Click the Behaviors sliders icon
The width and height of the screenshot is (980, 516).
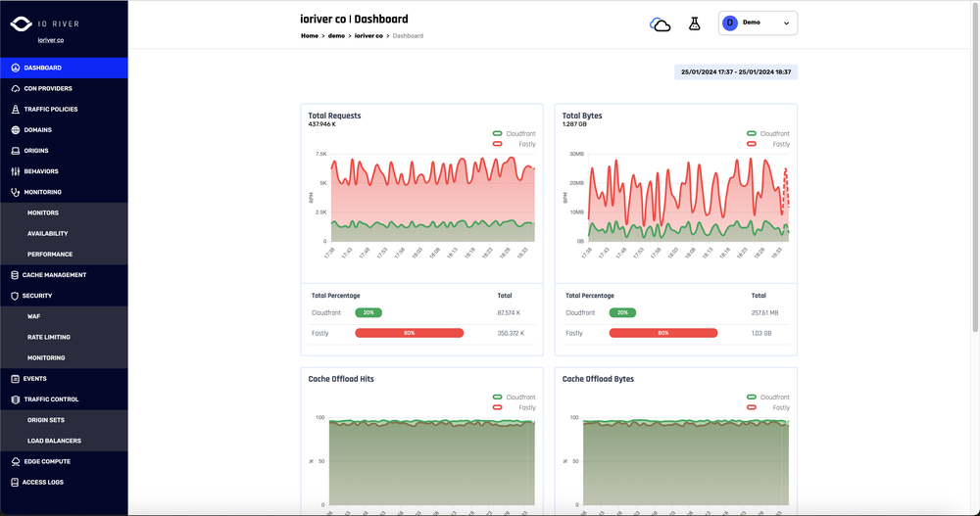pos(15,171)
